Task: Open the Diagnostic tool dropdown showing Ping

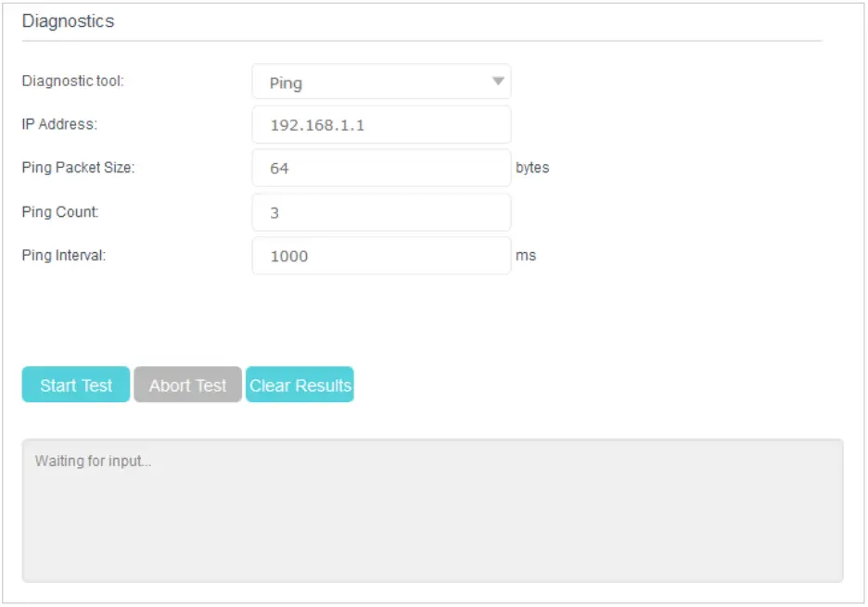Action: coord(381,82)
